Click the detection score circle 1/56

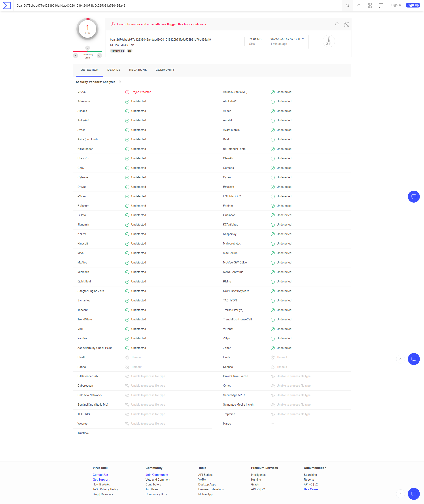(x=87, y=29)
